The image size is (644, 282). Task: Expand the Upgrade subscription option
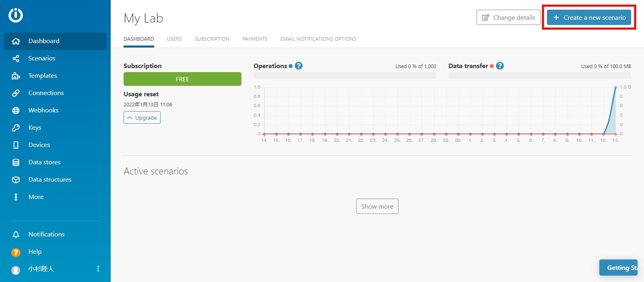pyautogui.click(x=142, y=118)
